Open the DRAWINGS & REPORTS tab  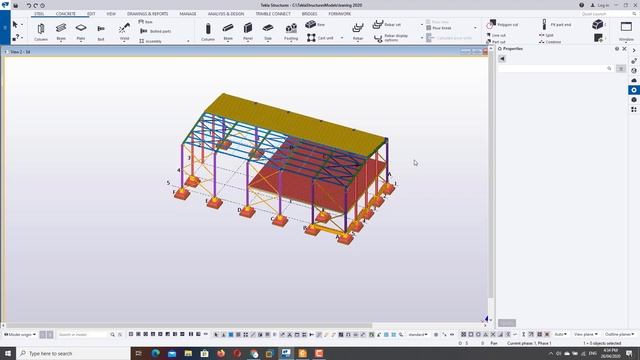click(x=147, y=14)
